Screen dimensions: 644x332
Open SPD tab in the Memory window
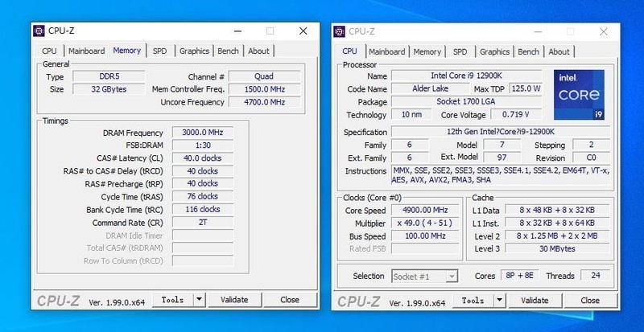pos(159,51)
